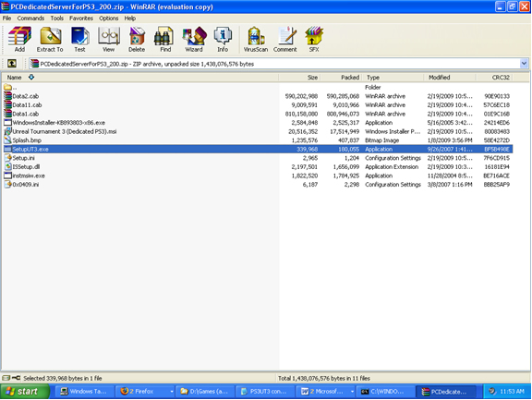This screenshot has width=532, height=400.
Task: Select the SetupUT3.exe row
Action: (258, 149)
